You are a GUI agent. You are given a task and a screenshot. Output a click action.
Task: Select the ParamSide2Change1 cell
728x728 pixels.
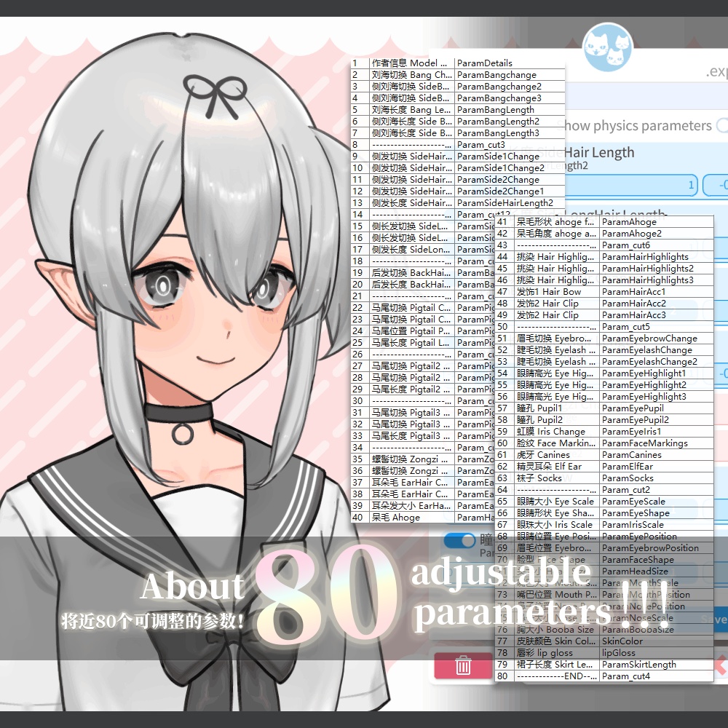[x=510, y=191]
